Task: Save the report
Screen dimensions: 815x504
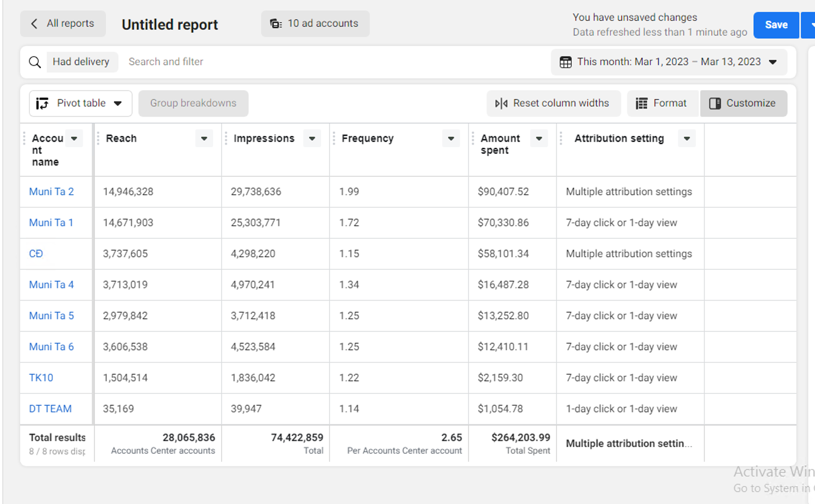Action: pos(776,25)
